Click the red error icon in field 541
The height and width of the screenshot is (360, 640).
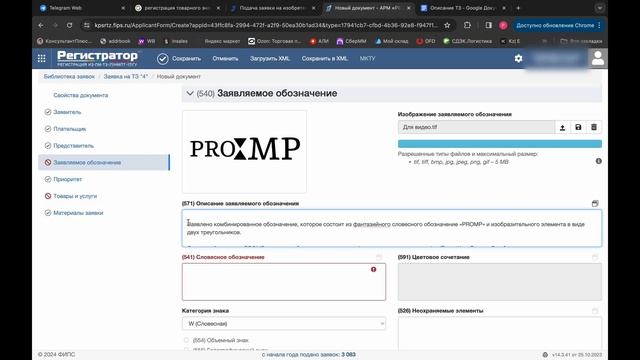click(x=373, y=269)
